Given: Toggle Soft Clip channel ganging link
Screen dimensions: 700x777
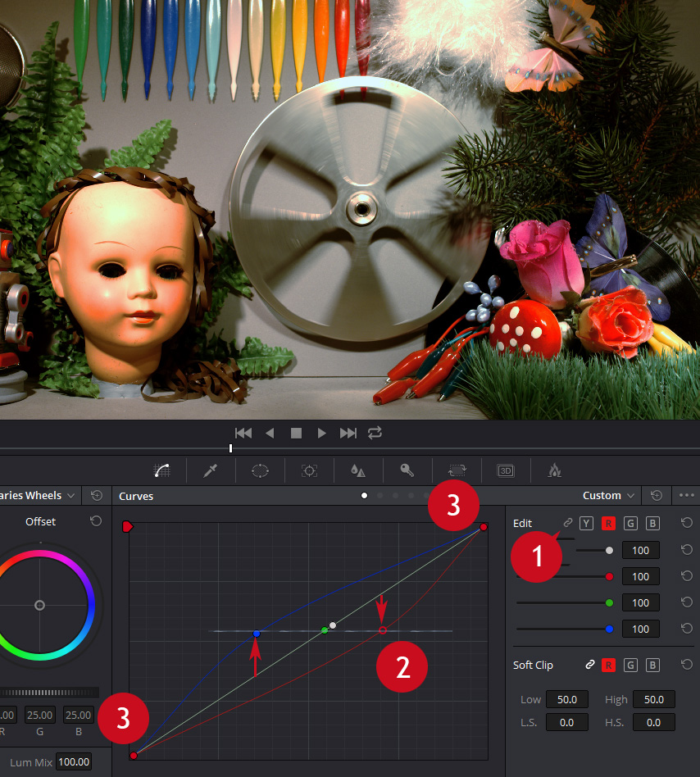Looking at the screenshot, I should click(x=589, y=665).
